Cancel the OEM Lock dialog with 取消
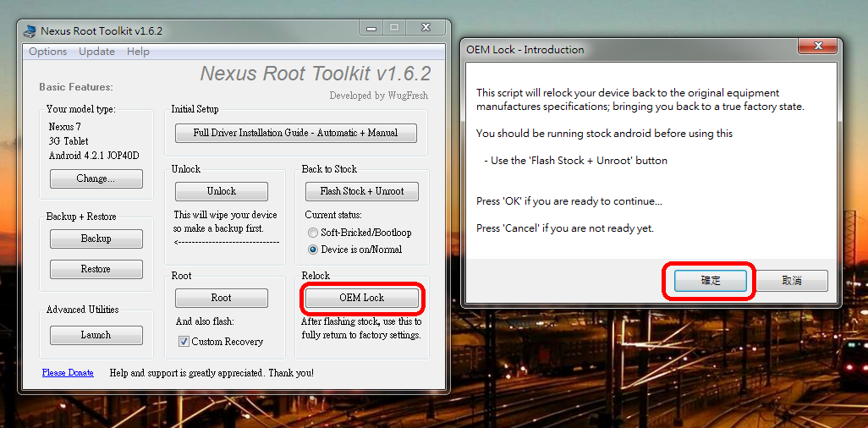The width and height of the screenshot is (868, 428). [792, 281]
